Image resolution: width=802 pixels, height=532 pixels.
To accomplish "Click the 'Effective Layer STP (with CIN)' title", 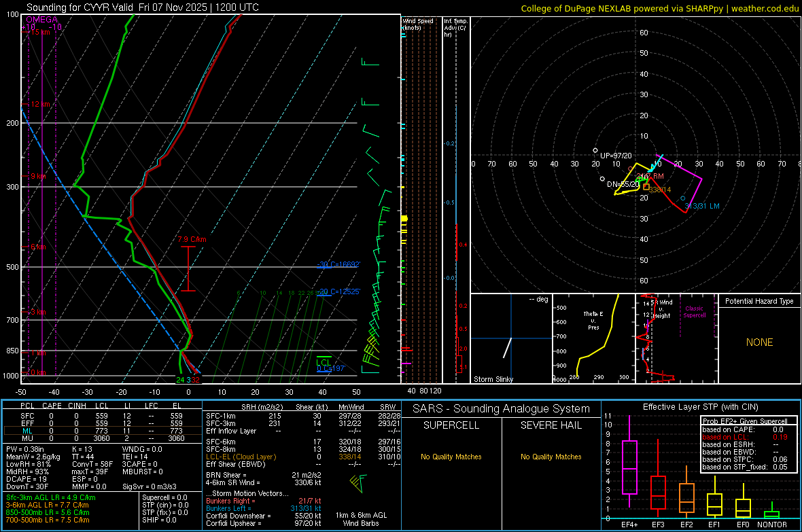I will click(700, 407).
